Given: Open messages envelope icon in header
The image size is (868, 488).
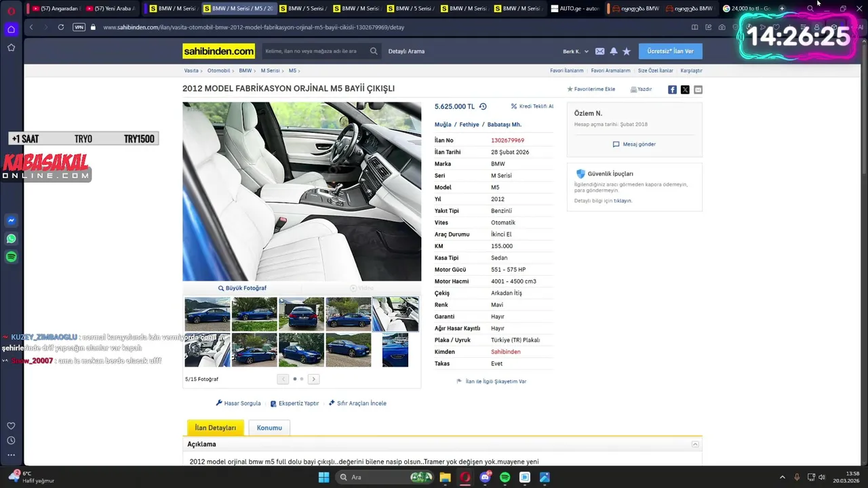Looking at the screenshot, I should [599, 52].
